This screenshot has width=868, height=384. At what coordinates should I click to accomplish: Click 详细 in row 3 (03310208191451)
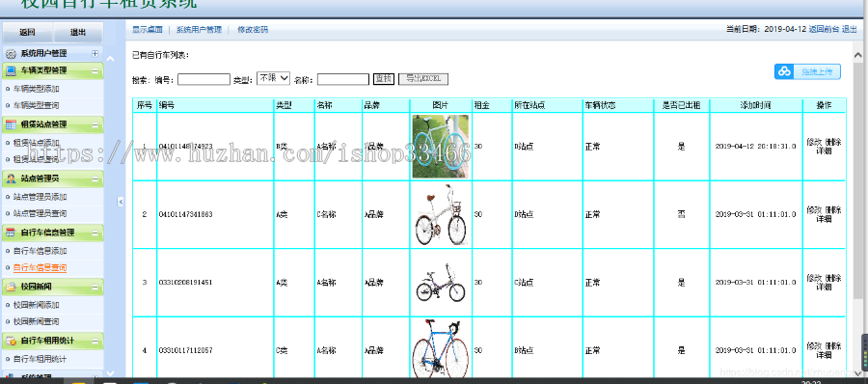tap(825, 287)
